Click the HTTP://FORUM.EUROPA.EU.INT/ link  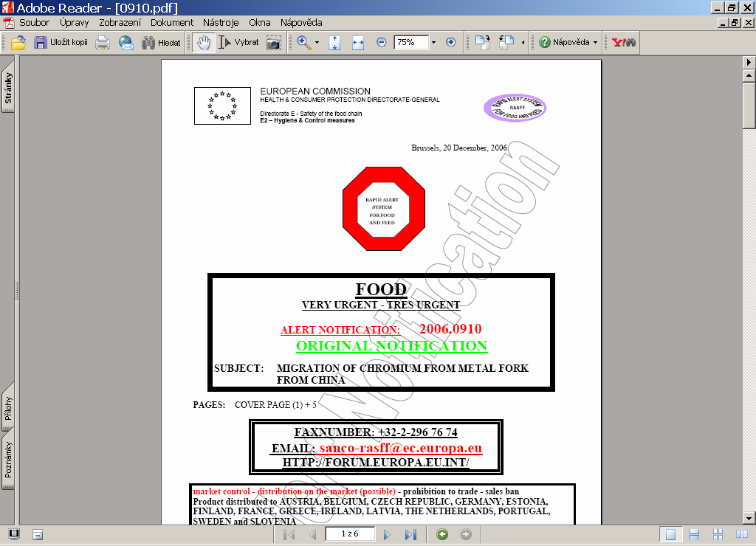click(x=376, y=463)
